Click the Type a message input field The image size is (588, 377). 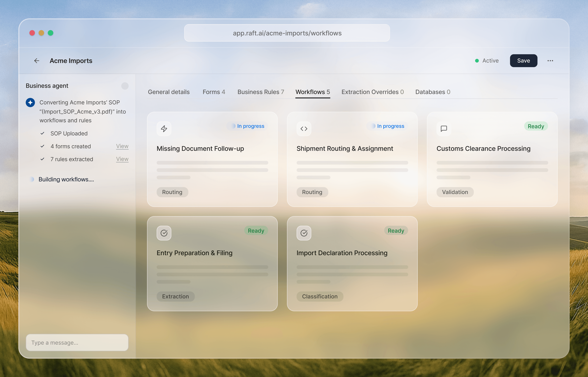(77, 343)
